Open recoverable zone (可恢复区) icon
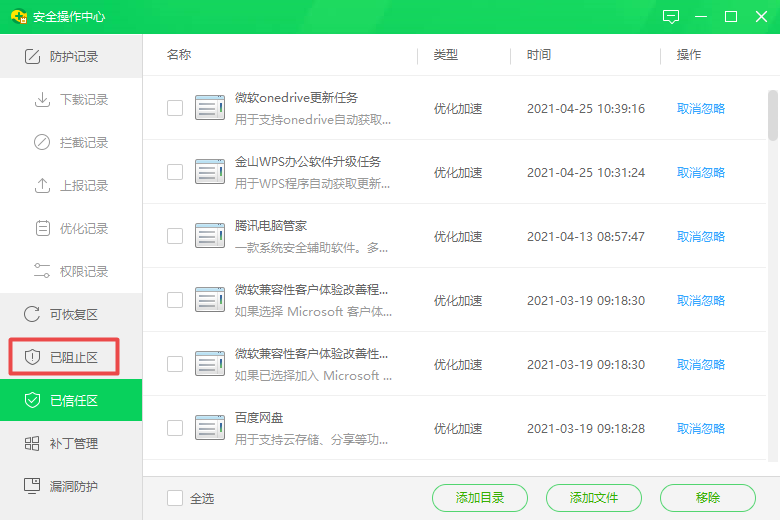Viewport: 780px width, 520px height. pyautogui.click(x=32, y=315)
